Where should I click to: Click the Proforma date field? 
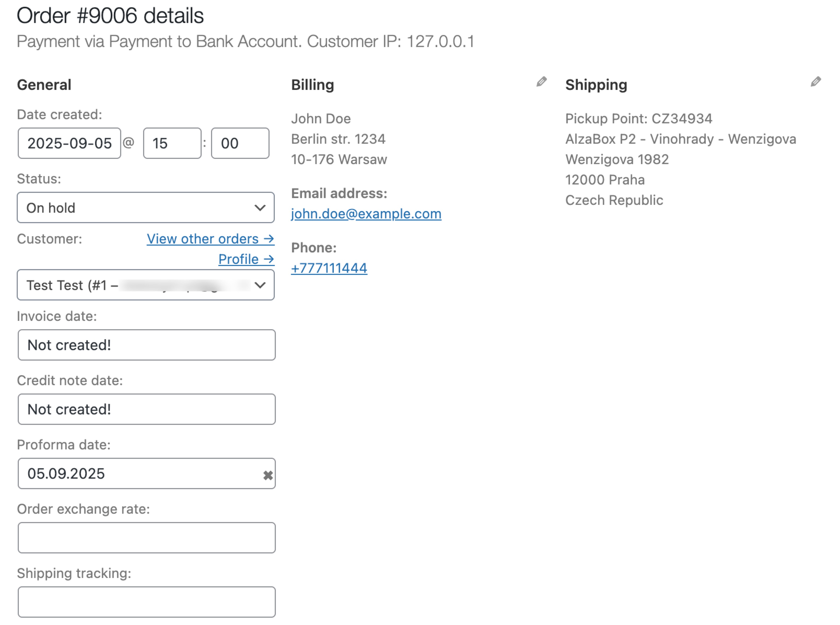[140, 474]
